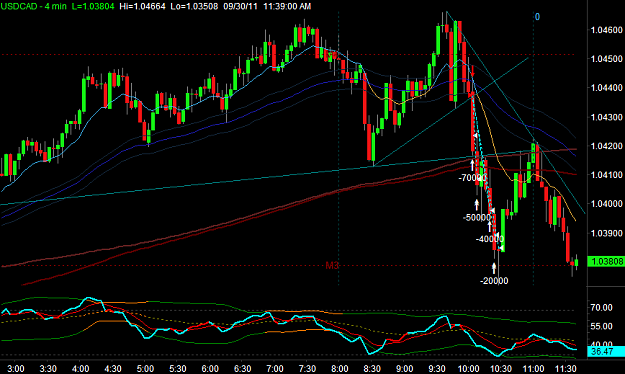Click the 1.04600 price axis label
Screen dimensions: 625x374
click(x=606, y=30)
